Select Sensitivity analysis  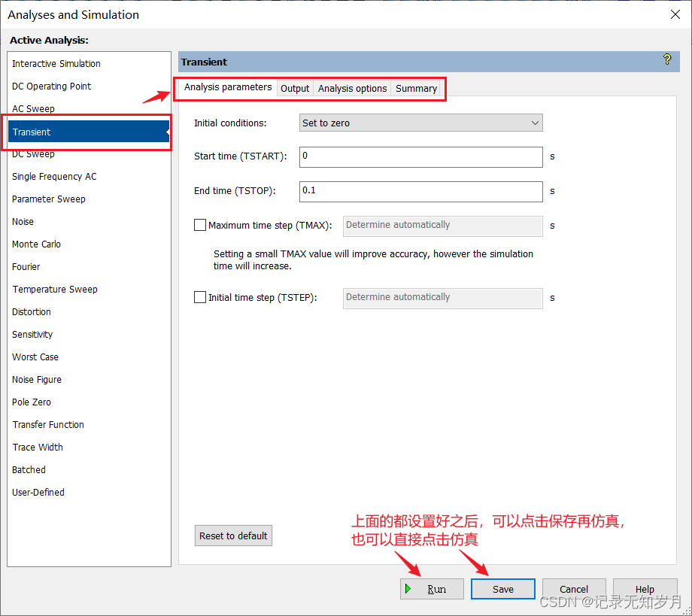pyautogui.click(x=89, y=334)
